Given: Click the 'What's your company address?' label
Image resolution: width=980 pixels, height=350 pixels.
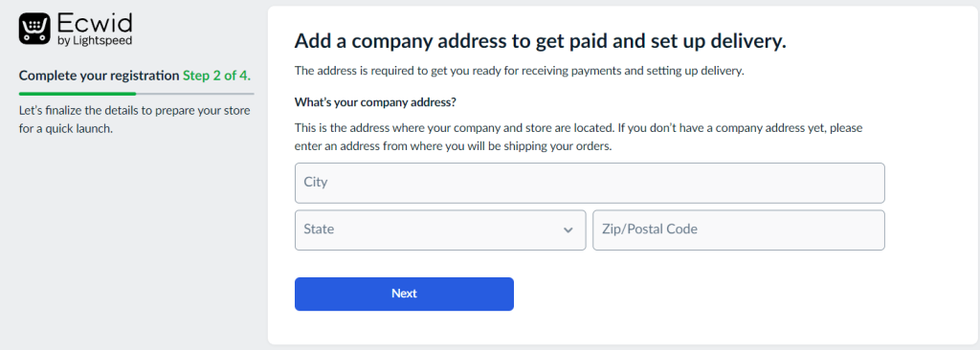Looking at the screenshot, I should tap(377, 102).
